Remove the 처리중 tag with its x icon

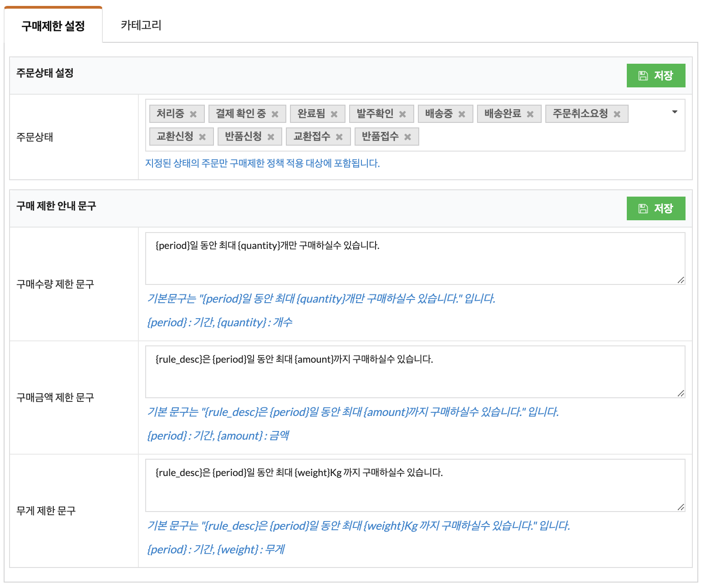193,114
